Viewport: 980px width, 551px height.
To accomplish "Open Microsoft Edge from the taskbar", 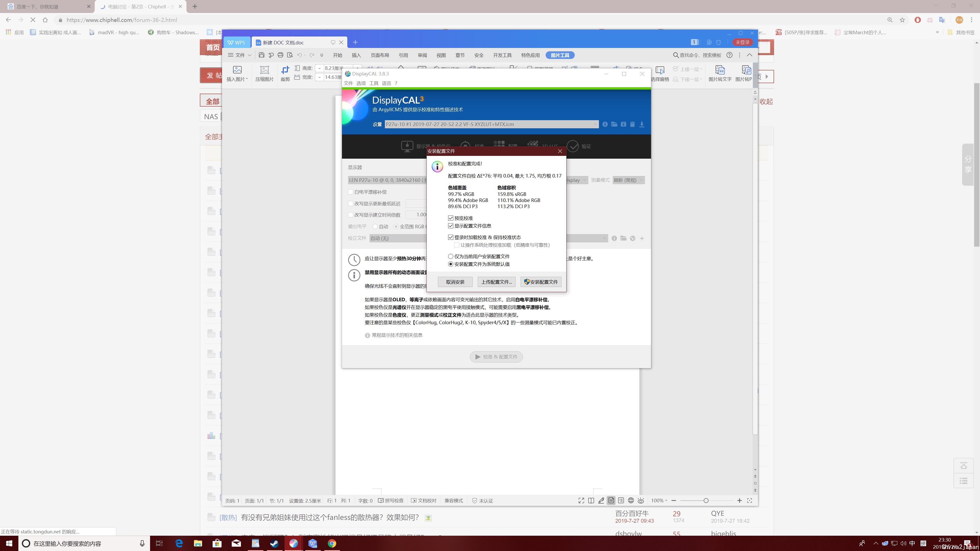I will pos(179,543).
